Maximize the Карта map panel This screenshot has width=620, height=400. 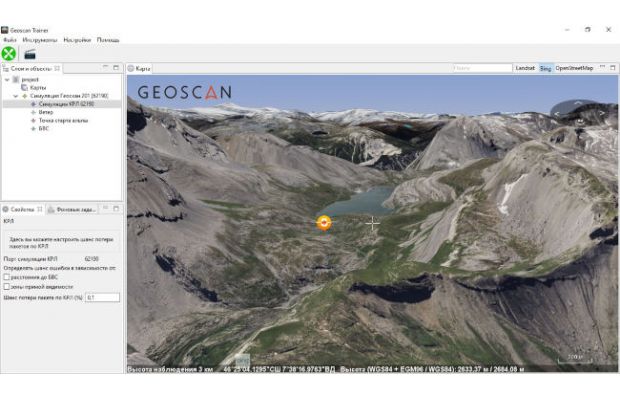(x=612, y=68)
